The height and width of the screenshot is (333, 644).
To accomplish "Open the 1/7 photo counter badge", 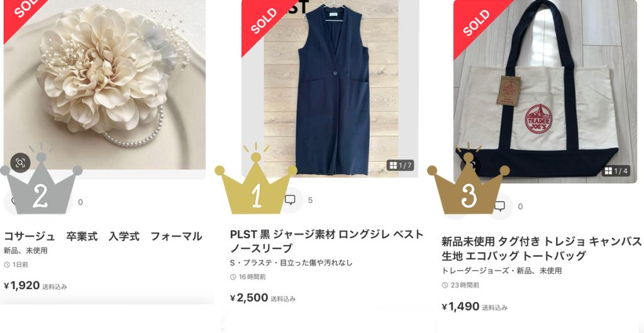I will 401,166.
